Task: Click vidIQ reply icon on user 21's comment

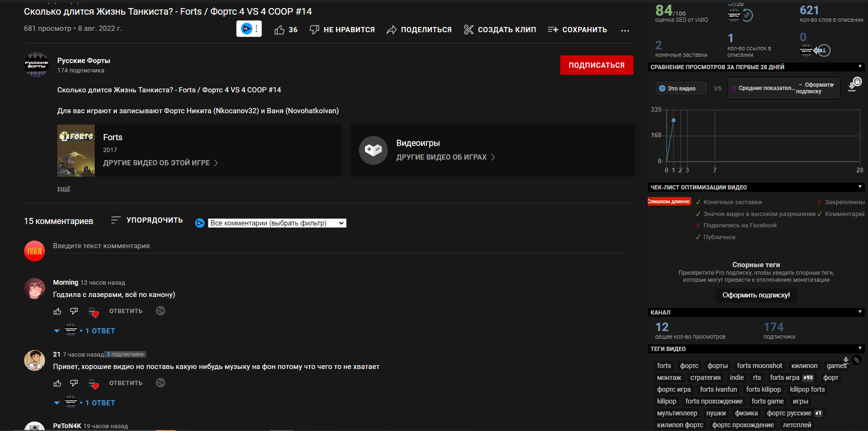Action: click(161, 383)
